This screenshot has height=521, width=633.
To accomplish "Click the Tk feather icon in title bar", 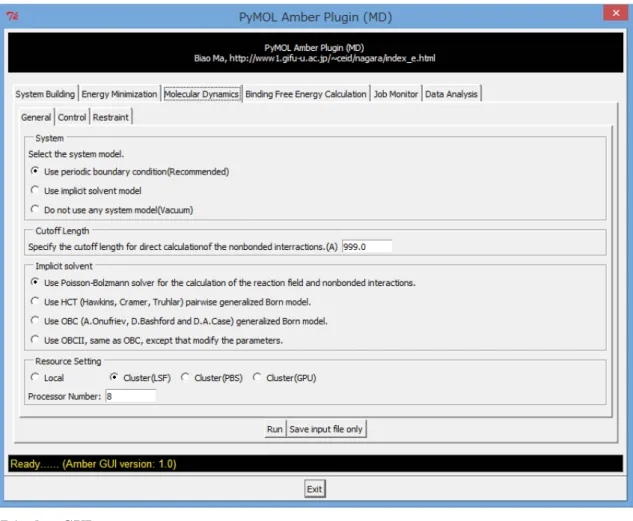I will point(13,17).
